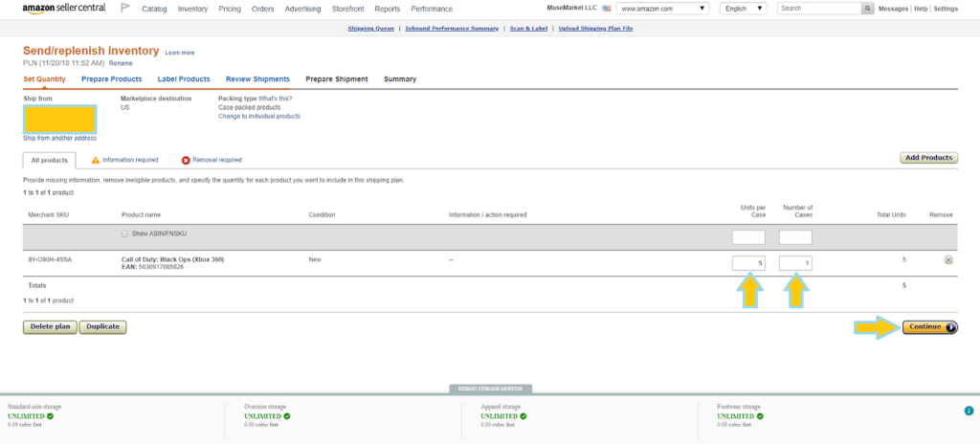Click the flag icon beside logo
980x444 pixels.
(x=125, y=9)
